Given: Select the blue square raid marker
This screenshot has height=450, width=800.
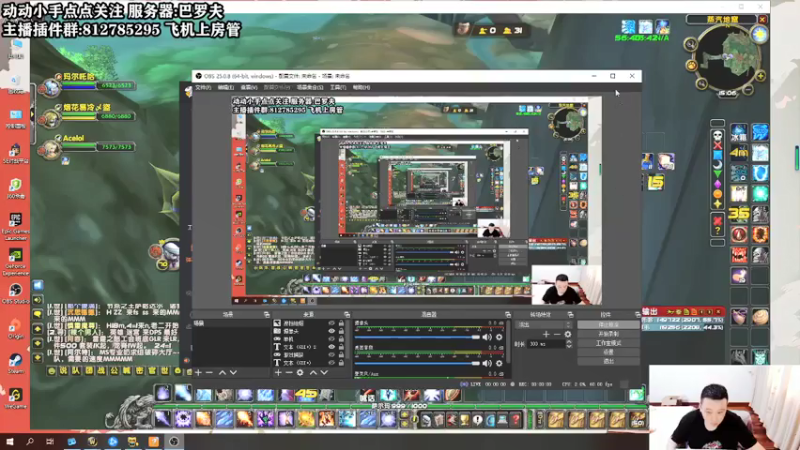Looking at the screenshot, I should click(x=717, y=155).
